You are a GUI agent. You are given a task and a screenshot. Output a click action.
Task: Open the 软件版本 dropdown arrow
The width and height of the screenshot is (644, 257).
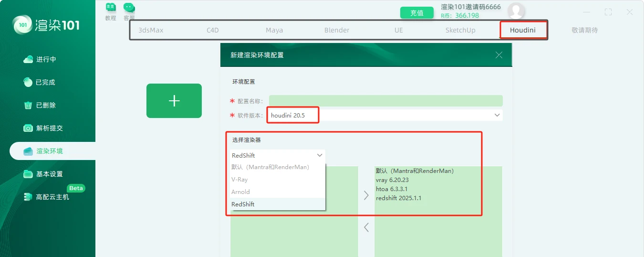click(x=497, y=115)
